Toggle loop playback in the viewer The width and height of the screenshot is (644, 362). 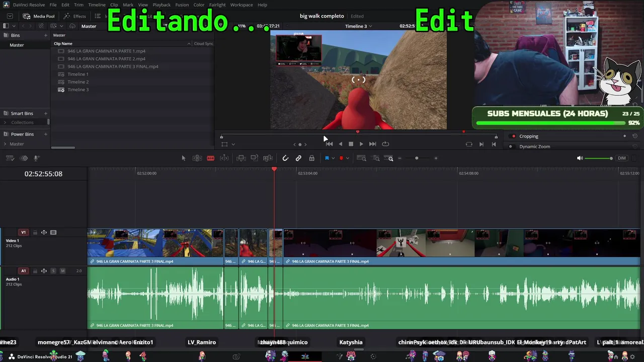point(385,144)
